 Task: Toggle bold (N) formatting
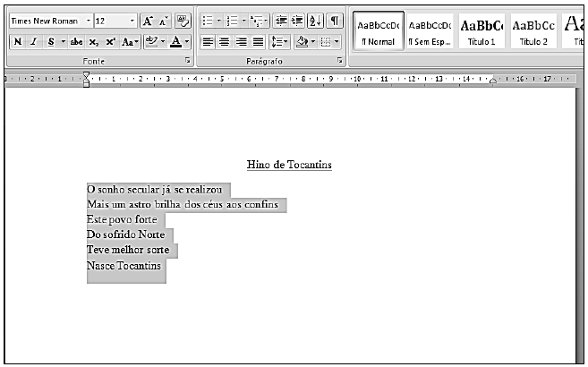(x=17, y=42)
